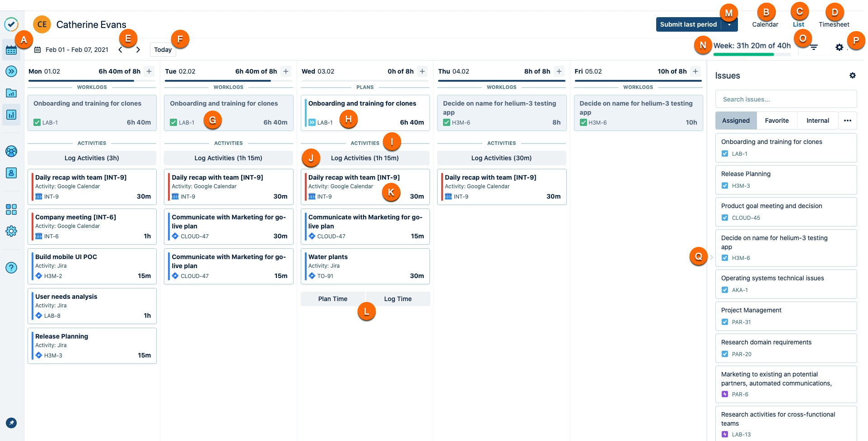
Task: Switch to List view
Action: (798, 24)
